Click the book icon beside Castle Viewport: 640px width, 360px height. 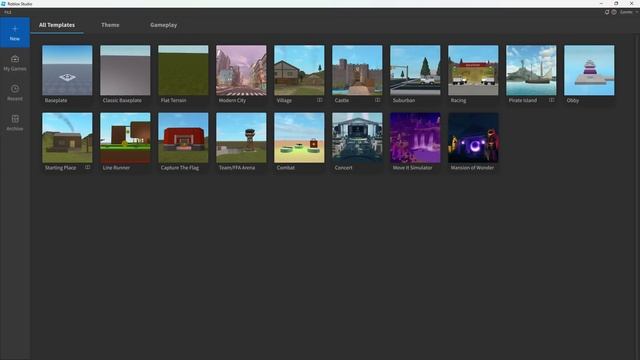click(x=378, y=100)
